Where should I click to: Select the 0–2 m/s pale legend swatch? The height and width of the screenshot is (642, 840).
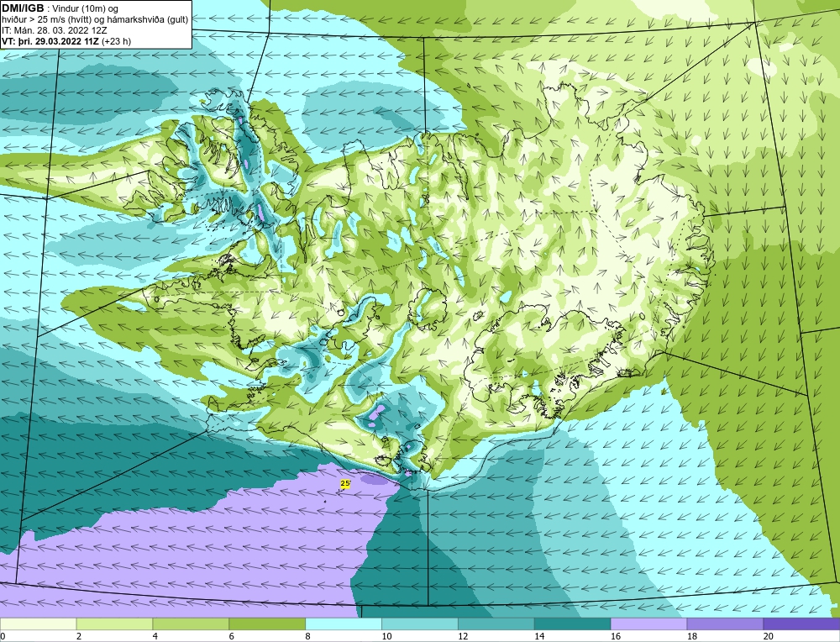pyautogui.click(x=38, y=624)
